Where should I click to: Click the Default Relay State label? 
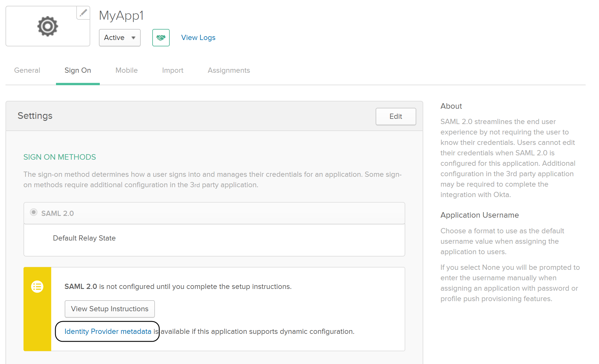(84, 238)
